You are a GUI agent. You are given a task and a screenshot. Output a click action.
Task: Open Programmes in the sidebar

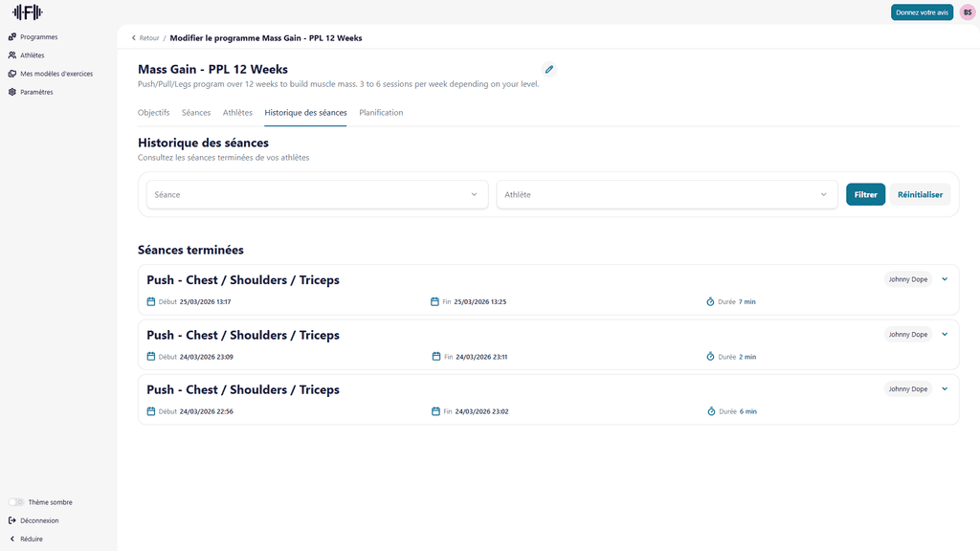[38, 37]
